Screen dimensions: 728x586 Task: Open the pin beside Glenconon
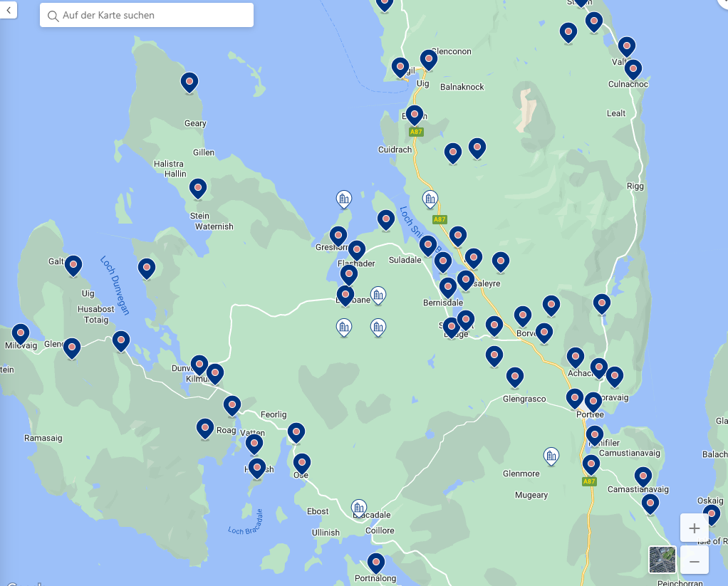[x=429, y=61]
